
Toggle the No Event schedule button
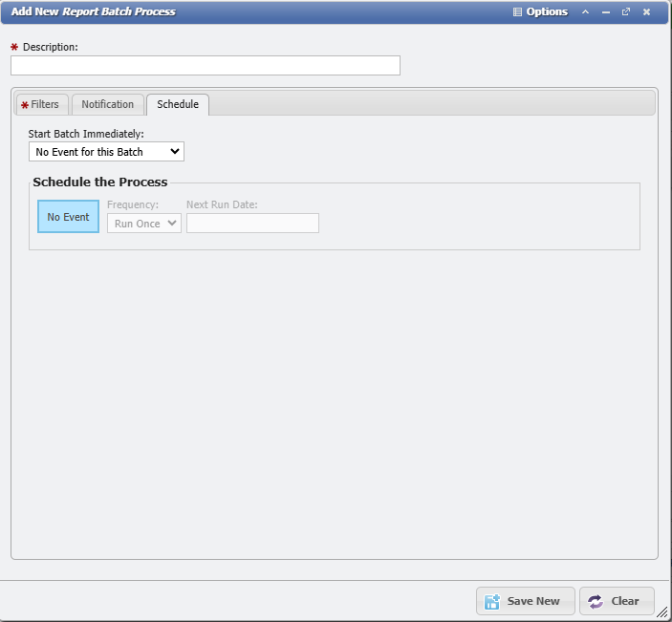pyautogui.click(x=68, y=217)
